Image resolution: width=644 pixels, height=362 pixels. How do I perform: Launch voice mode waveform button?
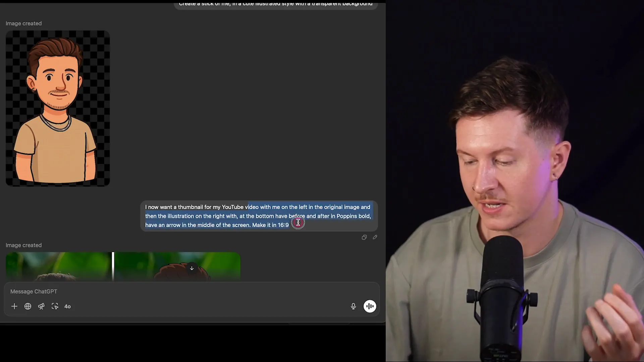(x=370, y=306)
